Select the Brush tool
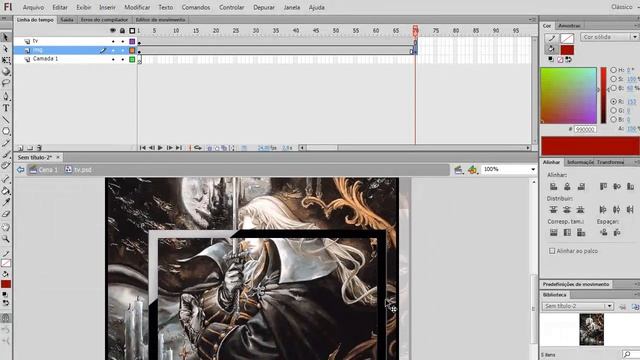The height and width of the screenshot is (360, 640). pos(6,154)
